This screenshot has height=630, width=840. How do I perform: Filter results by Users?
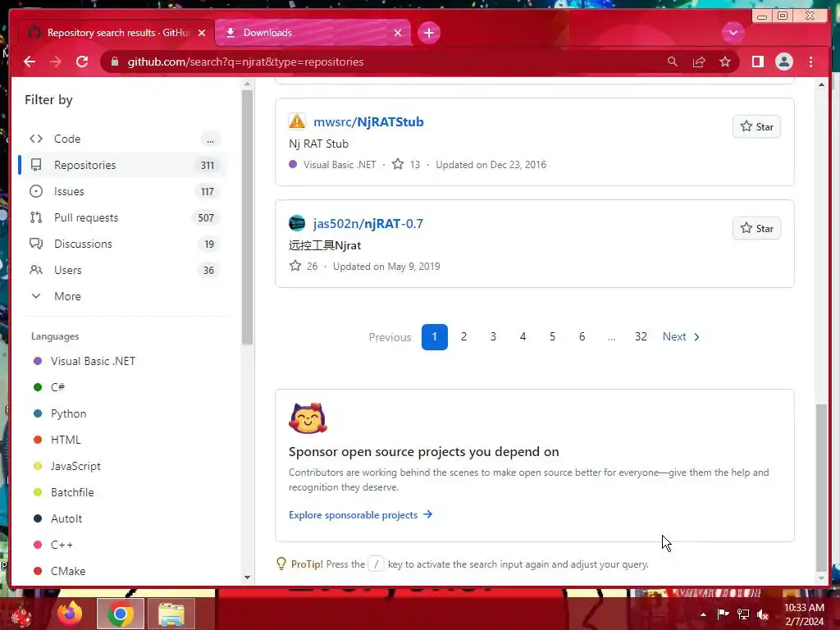pos(124,270)
